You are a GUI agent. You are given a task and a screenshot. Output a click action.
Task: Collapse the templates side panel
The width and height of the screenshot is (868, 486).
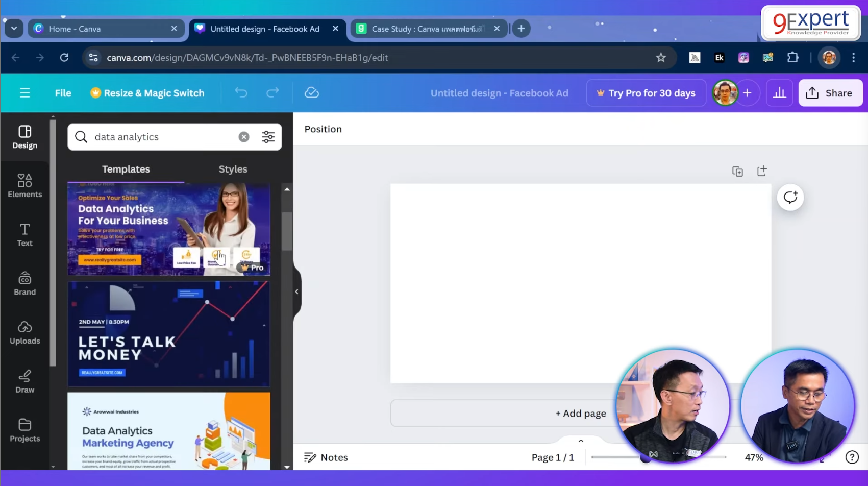coord(296,291)
